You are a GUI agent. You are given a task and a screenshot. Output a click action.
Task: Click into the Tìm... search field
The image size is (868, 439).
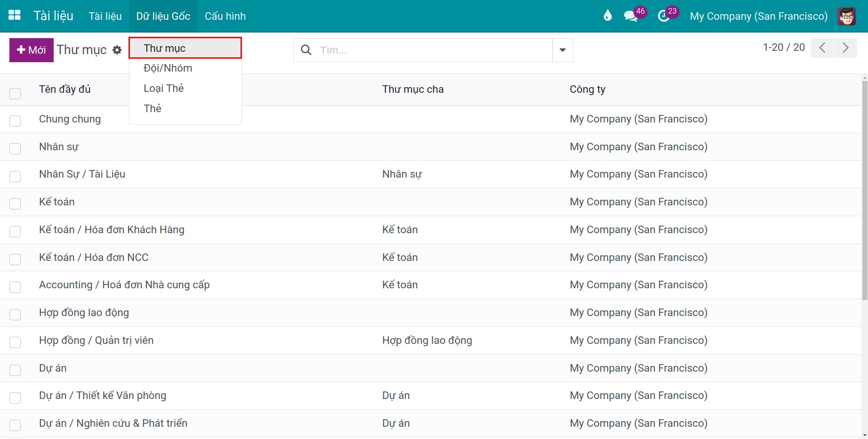[433, 50]
